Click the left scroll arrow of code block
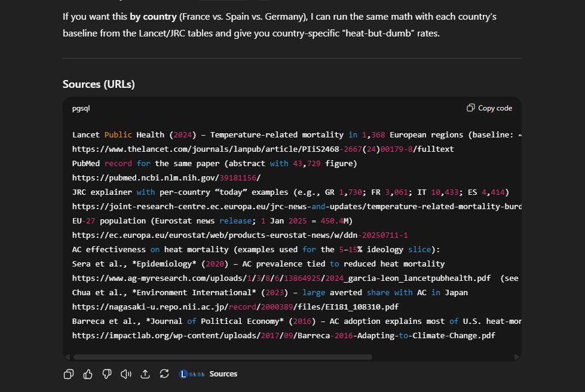Image resolution: width=585 pixels, height=392 pixels. (68, 357)
